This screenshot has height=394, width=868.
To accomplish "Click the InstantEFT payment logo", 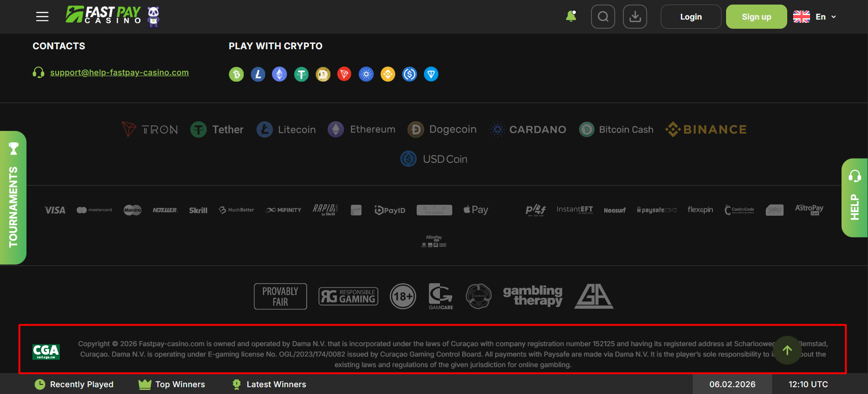I will (575, 210).
